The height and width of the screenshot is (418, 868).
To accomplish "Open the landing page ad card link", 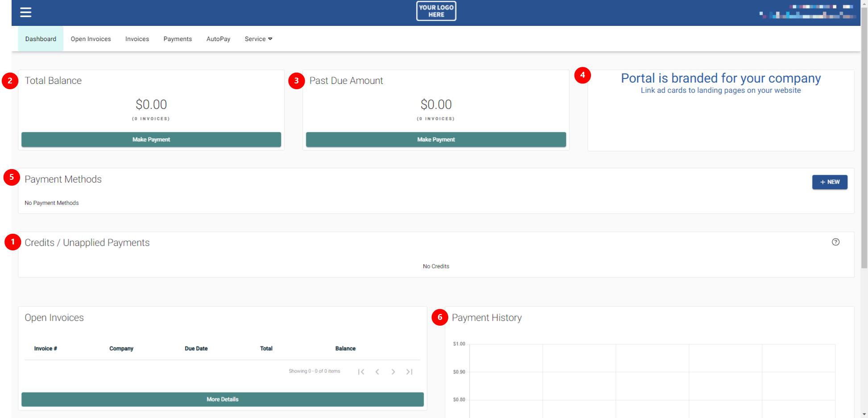I will click(720, 90).
